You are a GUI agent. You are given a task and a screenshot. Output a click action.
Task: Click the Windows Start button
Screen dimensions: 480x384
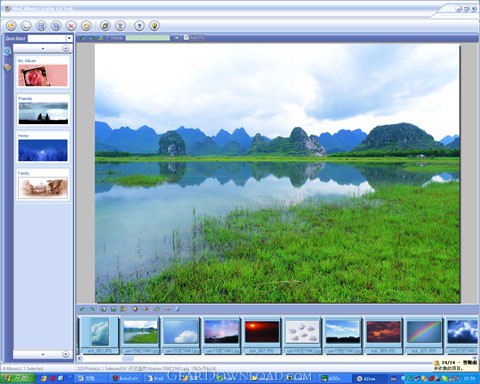pos(18,378)
